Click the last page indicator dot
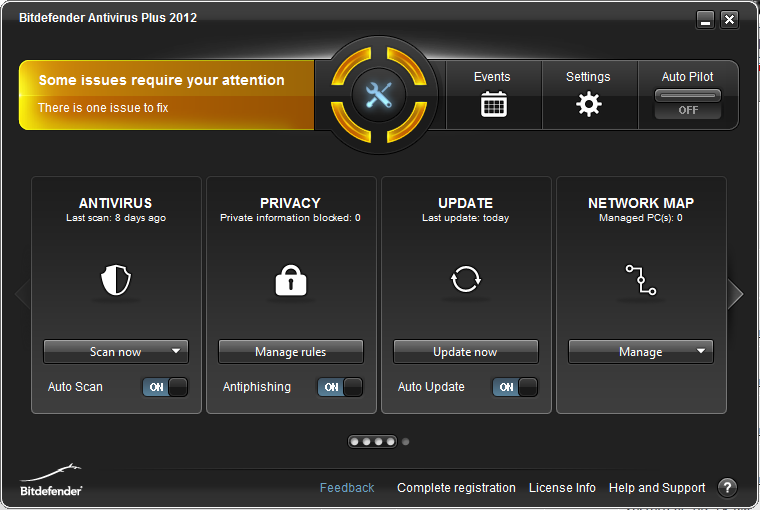 (406, 442)
